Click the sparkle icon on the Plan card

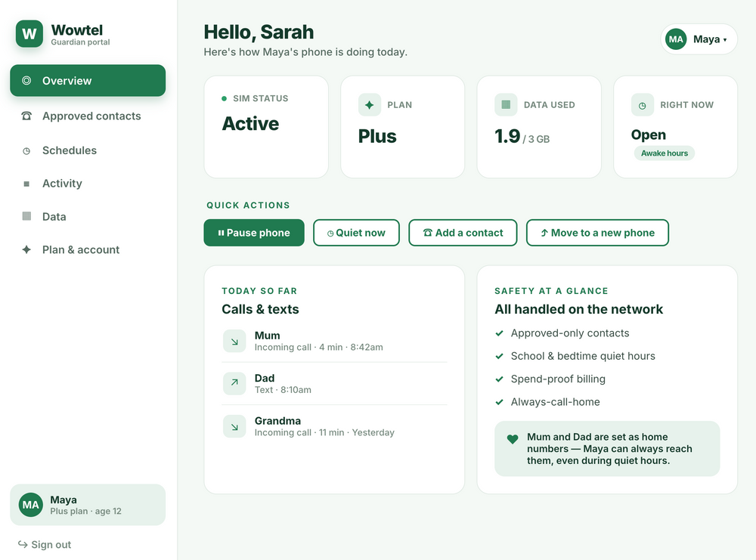click(370, 105)
